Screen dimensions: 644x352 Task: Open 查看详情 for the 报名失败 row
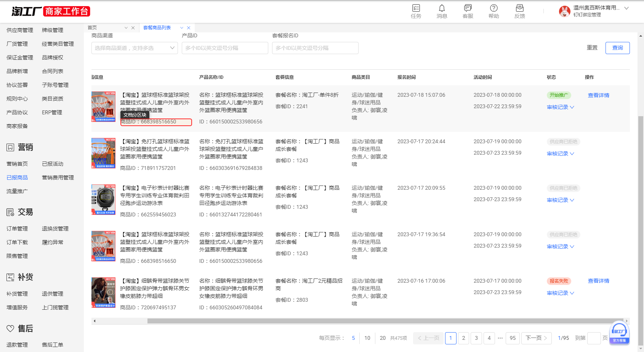598,281
